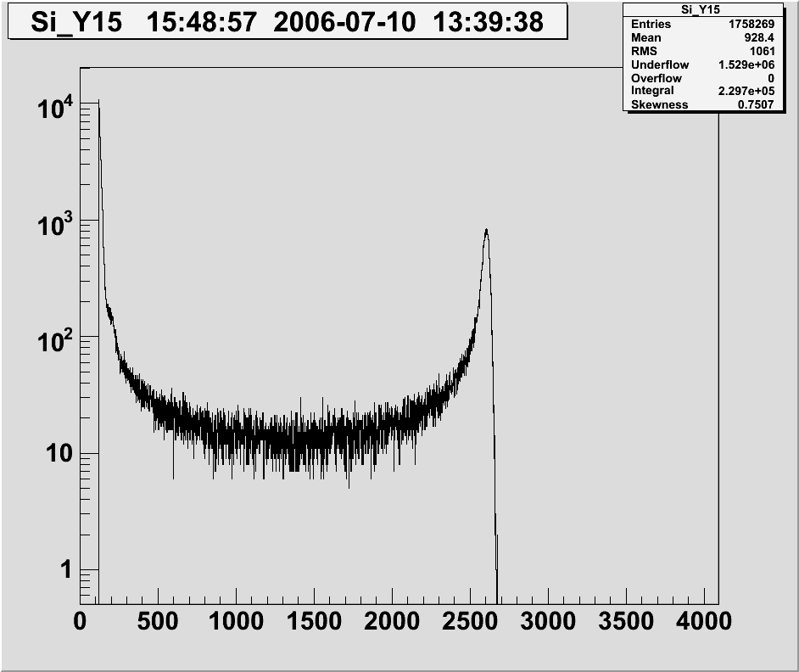This screenshot has height=672, width=799.
Task: Click the x-axis label 4000
Action: (x=705, y=622)
